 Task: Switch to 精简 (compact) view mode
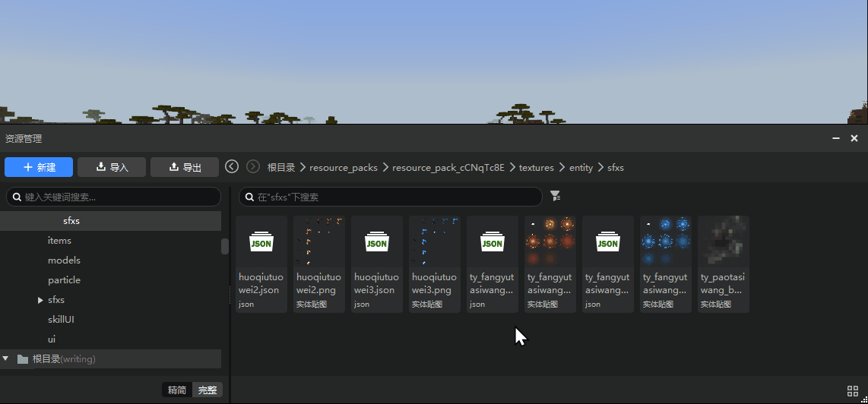point(177,390)
